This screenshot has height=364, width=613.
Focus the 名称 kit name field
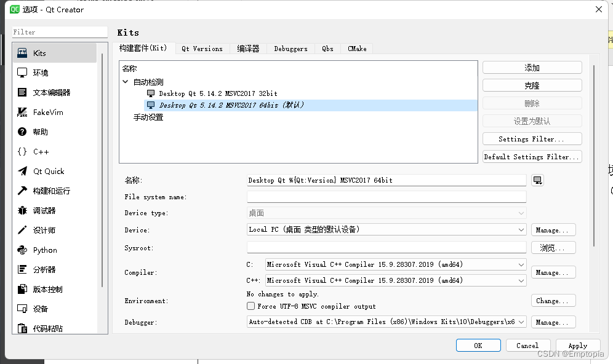point(387,180)
